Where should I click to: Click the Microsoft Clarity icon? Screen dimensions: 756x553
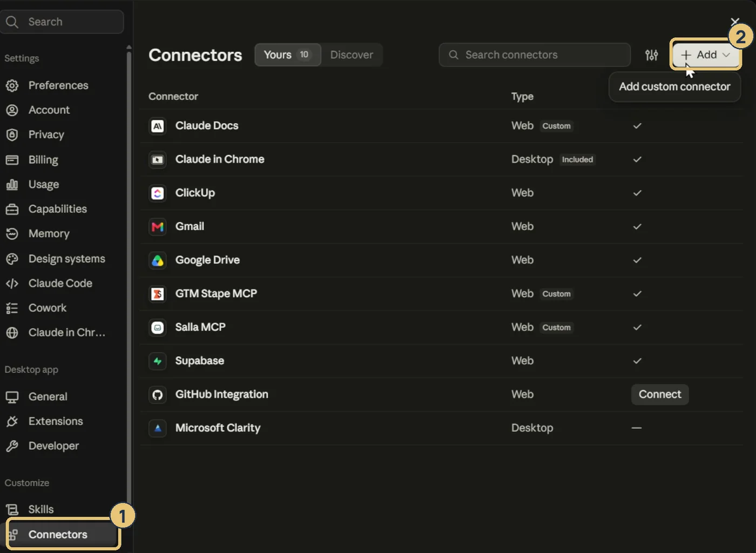[x=157, y=428]
